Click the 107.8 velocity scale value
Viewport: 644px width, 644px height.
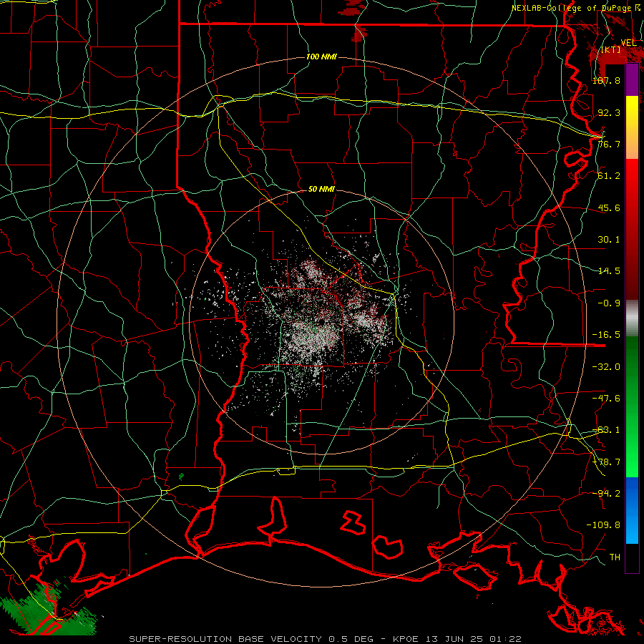606,80
